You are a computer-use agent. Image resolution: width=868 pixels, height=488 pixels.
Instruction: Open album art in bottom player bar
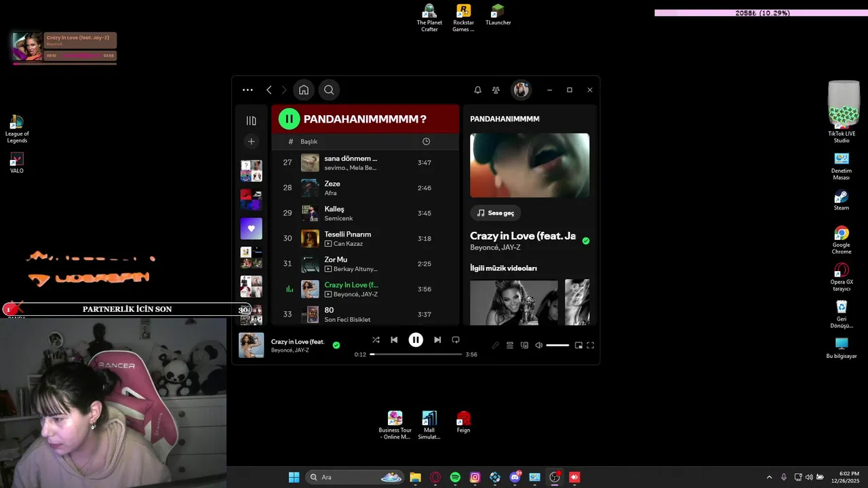(x=251, y=345)
